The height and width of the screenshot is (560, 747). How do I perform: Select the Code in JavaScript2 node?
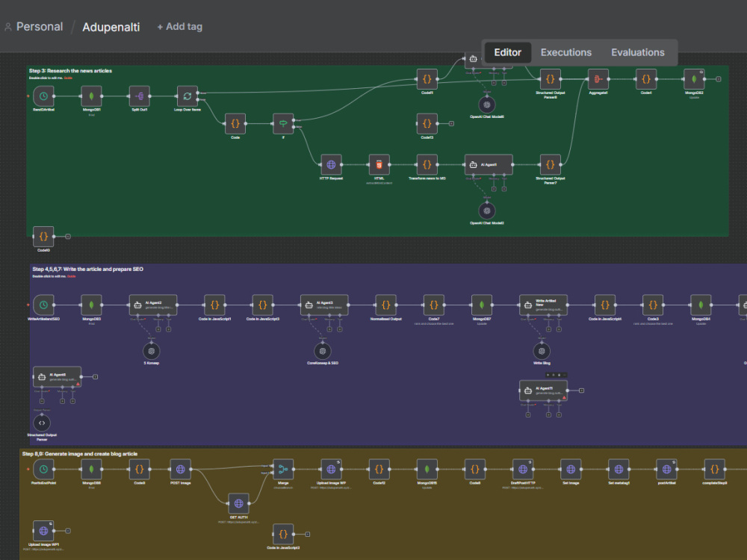tap(283, 535)
